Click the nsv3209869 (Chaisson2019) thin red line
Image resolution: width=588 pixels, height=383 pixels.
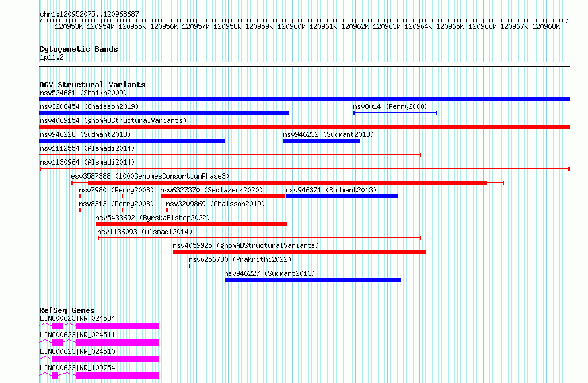[x=368, y=210]
